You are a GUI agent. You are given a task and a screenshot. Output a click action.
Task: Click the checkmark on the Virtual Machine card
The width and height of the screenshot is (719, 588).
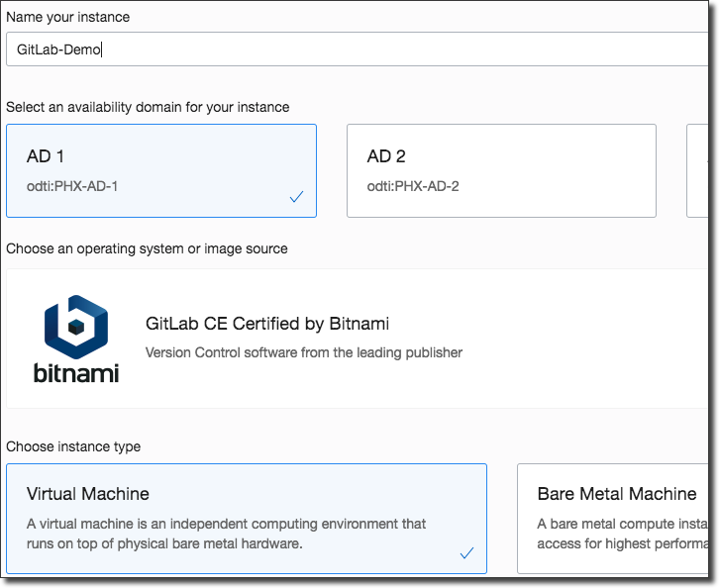(x=466, y=553)
